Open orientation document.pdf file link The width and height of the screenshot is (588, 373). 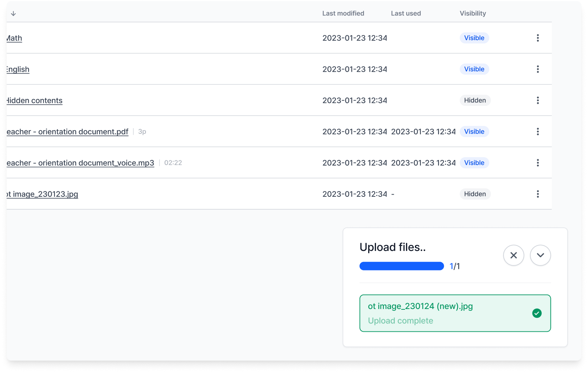[68, 132]
